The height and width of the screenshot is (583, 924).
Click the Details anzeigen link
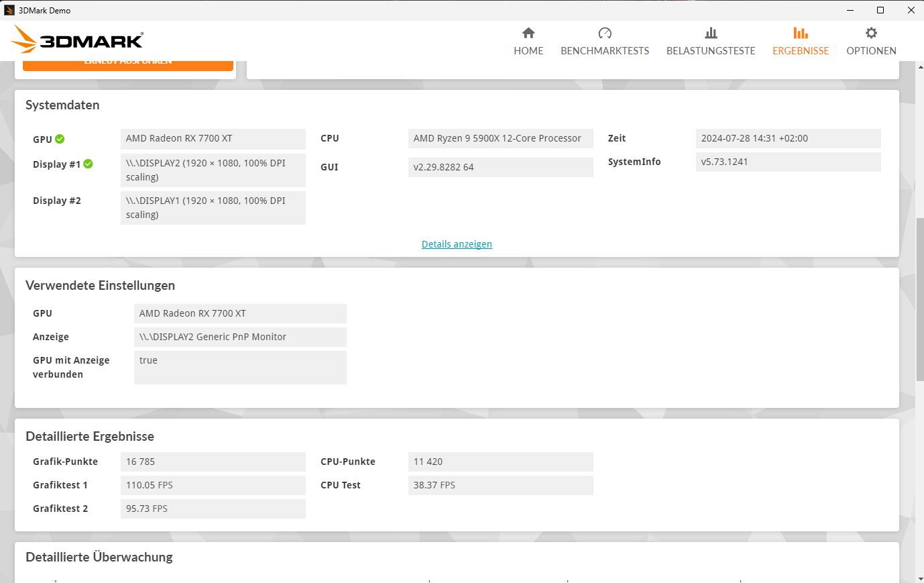click(x=457, y=244)
